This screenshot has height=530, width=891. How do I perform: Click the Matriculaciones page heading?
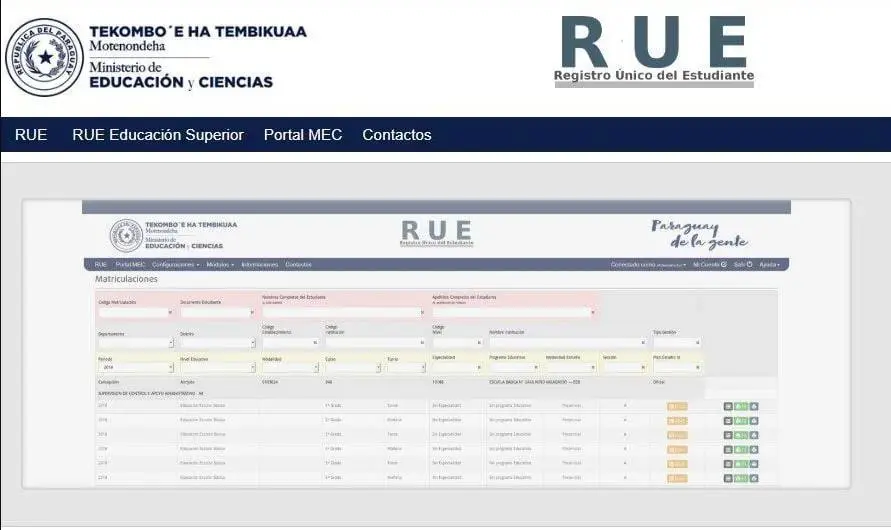126,279
